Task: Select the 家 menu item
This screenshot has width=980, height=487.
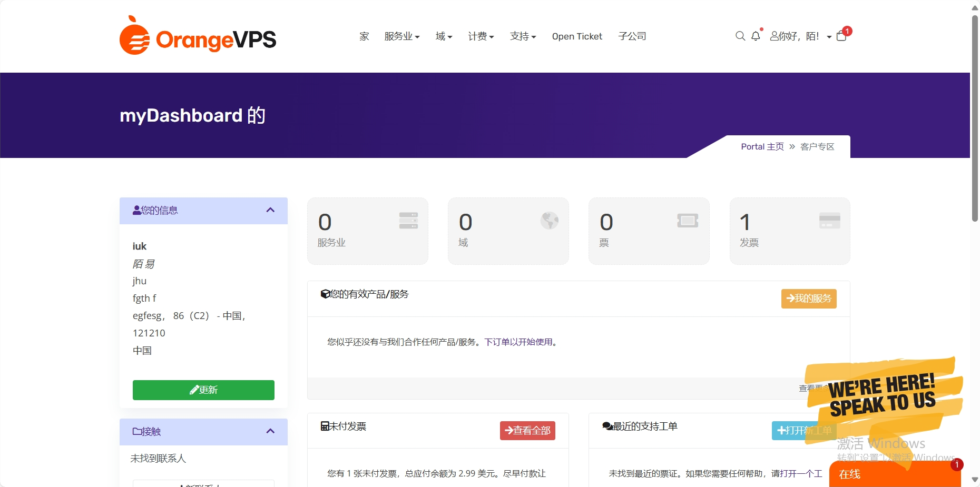Action: (364, 36)
